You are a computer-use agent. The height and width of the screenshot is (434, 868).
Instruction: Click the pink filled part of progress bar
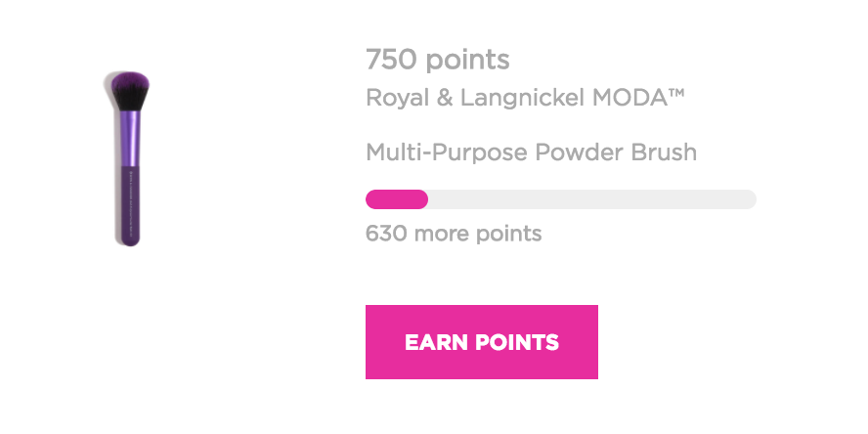396,199
